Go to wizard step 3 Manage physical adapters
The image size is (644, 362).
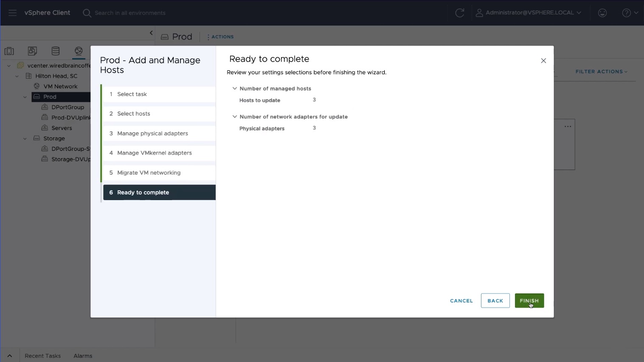click(x=152, y=133)
